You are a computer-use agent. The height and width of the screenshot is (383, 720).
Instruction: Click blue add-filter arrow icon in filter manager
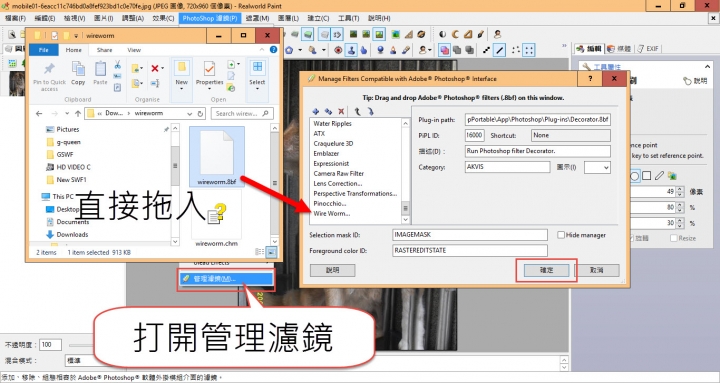[x=315, y=111]
